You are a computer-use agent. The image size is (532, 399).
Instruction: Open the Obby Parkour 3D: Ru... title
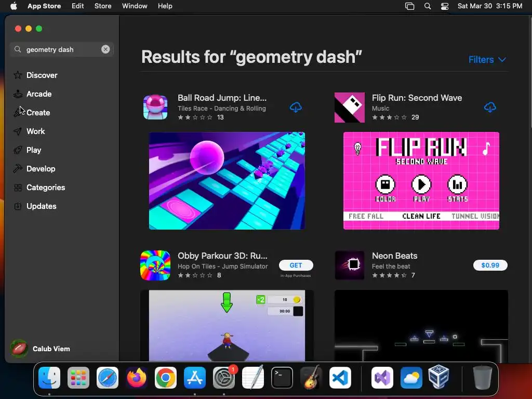point(222,256)
